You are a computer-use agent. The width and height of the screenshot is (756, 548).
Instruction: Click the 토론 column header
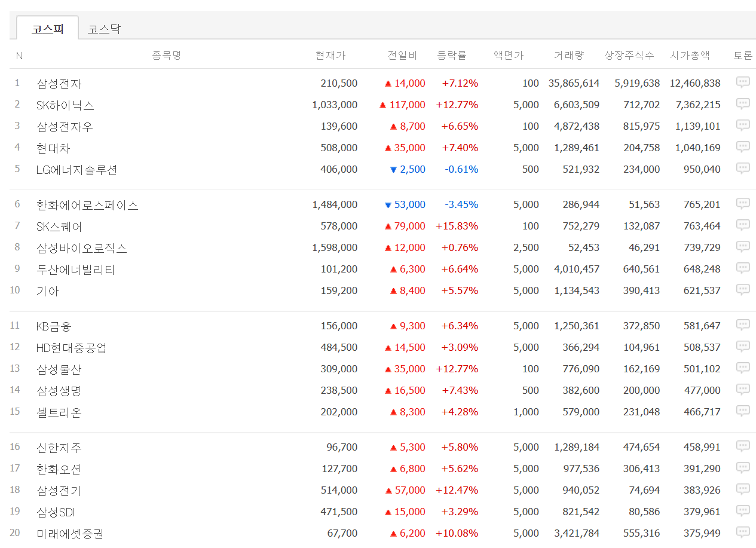tap(743, 55)
